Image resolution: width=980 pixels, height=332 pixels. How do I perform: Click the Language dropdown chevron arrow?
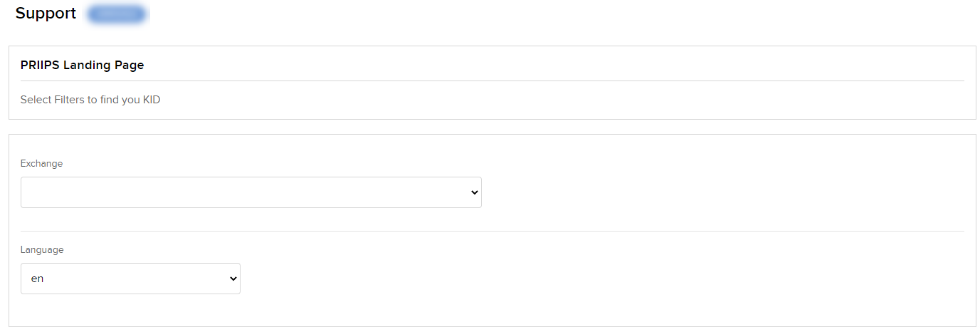coord(233,279)
